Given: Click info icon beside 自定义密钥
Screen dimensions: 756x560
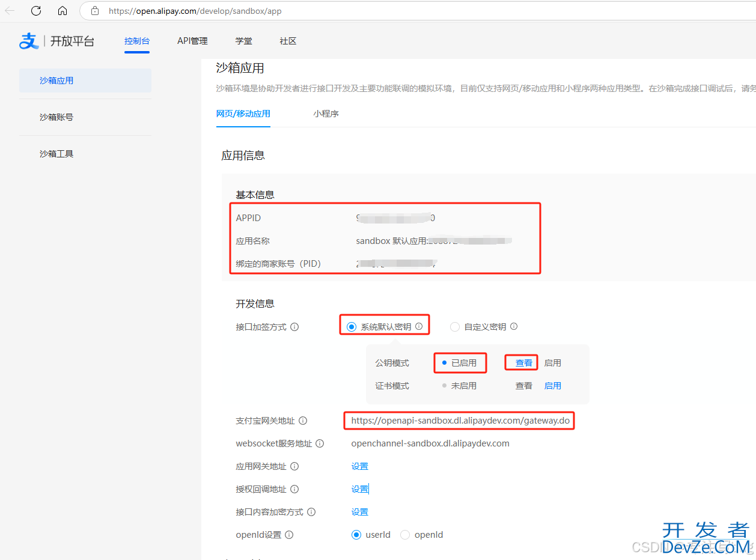Looking at the screenshot, I should [x=514, y=327].
